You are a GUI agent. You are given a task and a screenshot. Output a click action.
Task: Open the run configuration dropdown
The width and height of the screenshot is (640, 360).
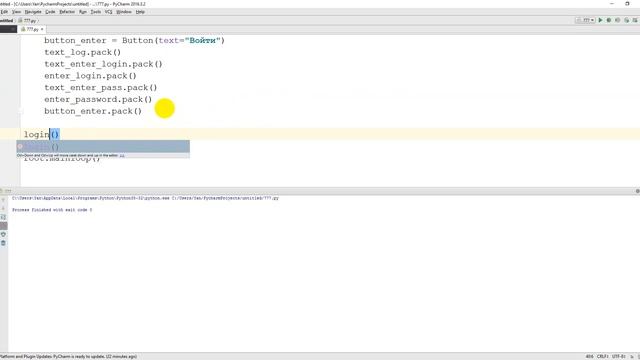point(585,20)
